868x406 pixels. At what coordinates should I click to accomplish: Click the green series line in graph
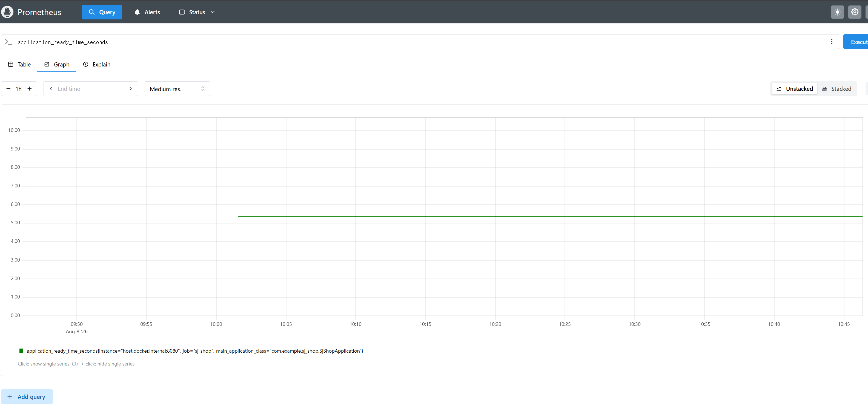(x=550, y=216)
